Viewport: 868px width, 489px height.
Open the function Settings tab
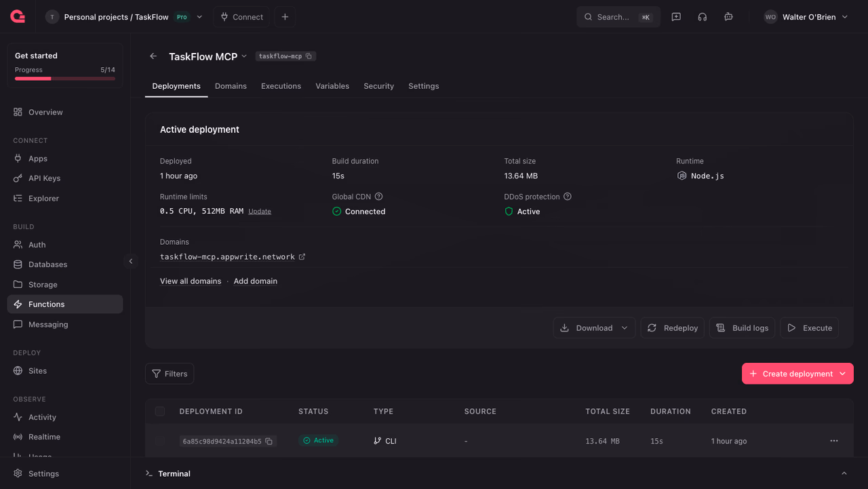(423, 86)
